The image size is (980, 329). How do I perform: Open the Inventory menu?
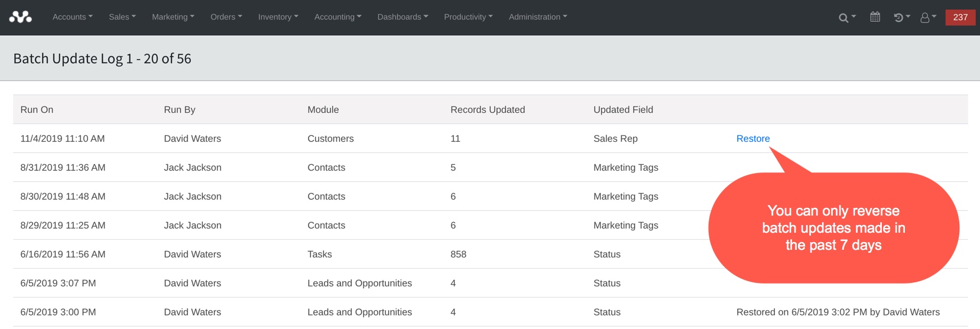[278, 17]
